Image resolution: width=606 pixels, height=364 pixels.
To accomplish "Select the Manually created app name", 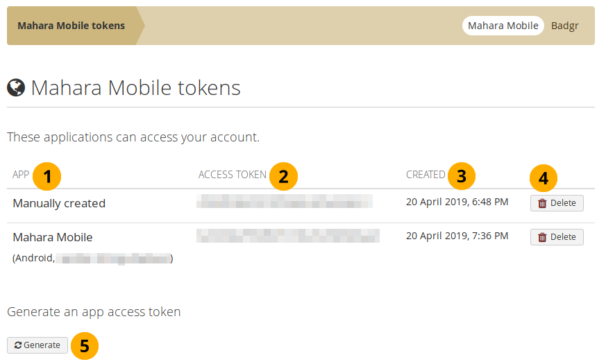I will [x=59, y=203].
